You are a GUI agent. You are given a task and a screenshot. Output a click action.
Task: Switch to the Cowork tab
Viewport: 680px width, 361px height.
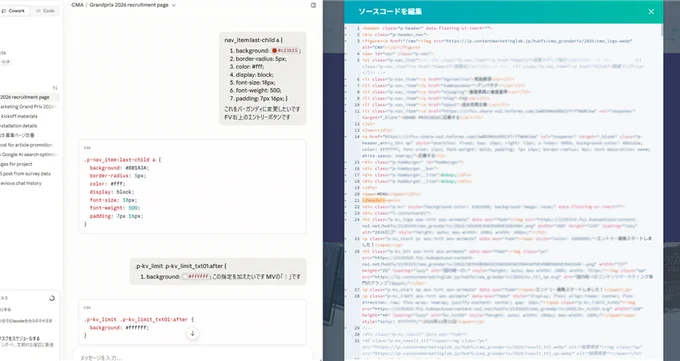click(x=14, y=10)
